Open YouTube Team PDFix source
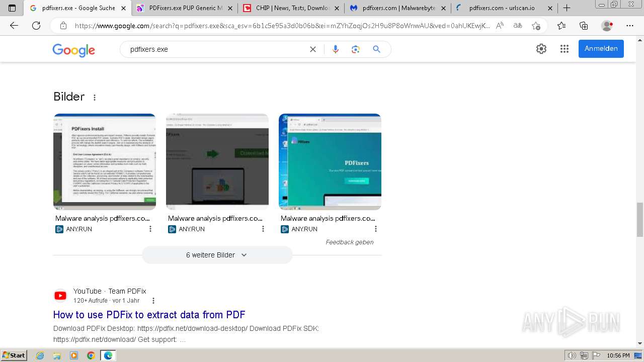This screenshot has width=644, height=362. [110, 291]
